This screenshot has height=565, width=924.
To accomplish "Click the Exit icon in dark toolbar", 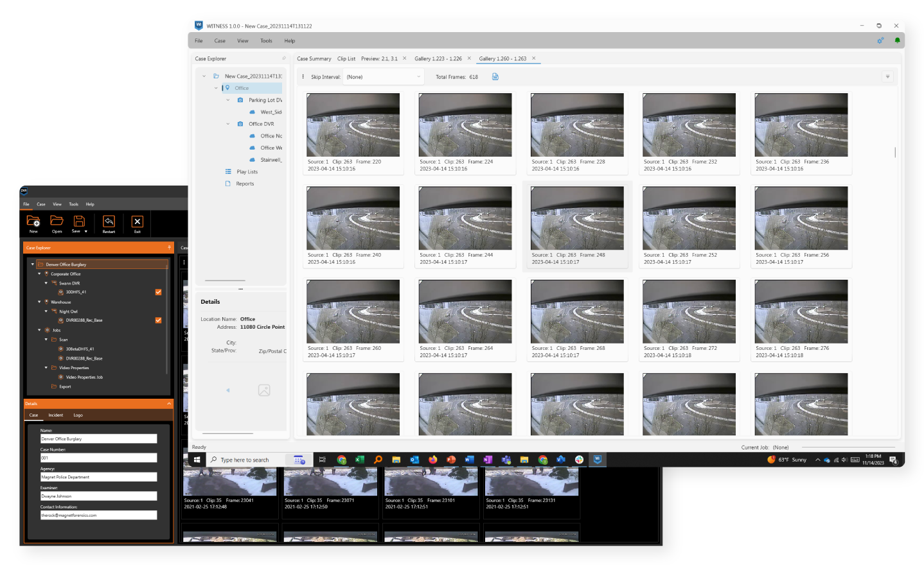I will 137,222.
